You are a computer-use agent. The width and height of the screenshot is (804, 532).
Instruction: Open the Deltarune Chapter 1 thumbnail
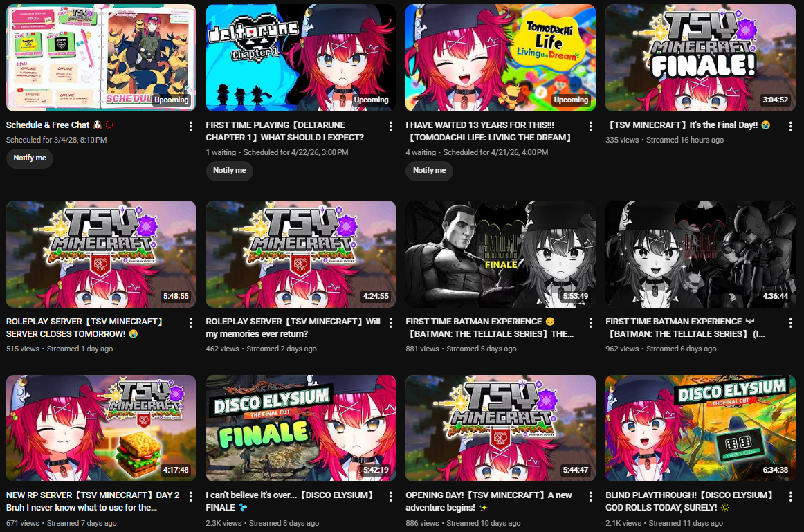[x=300, y=58]
